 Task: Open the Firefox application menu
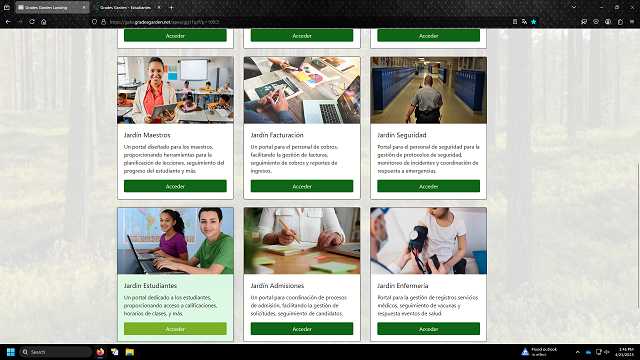tap(632, 22)
